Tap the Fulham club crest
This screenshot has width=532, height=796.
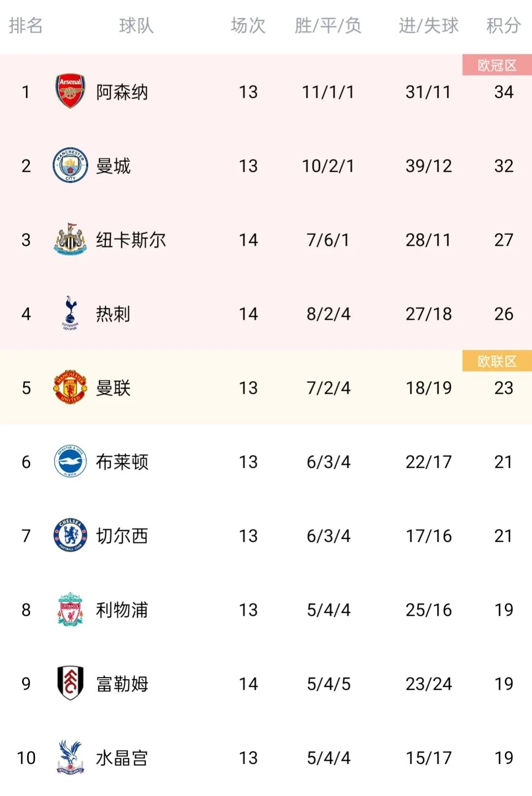point(70,683)
